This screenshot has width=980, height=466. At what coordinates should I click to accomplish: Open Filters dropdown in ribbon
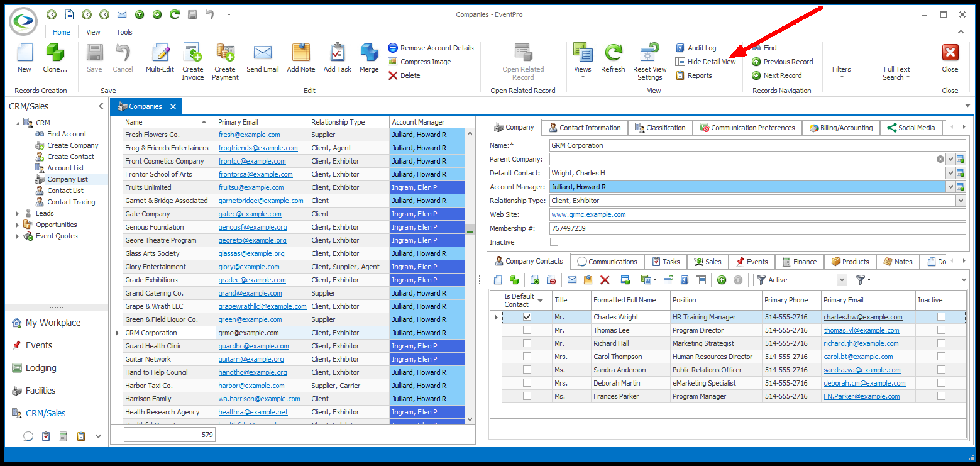pyautogui.click(x=841, y=70)
